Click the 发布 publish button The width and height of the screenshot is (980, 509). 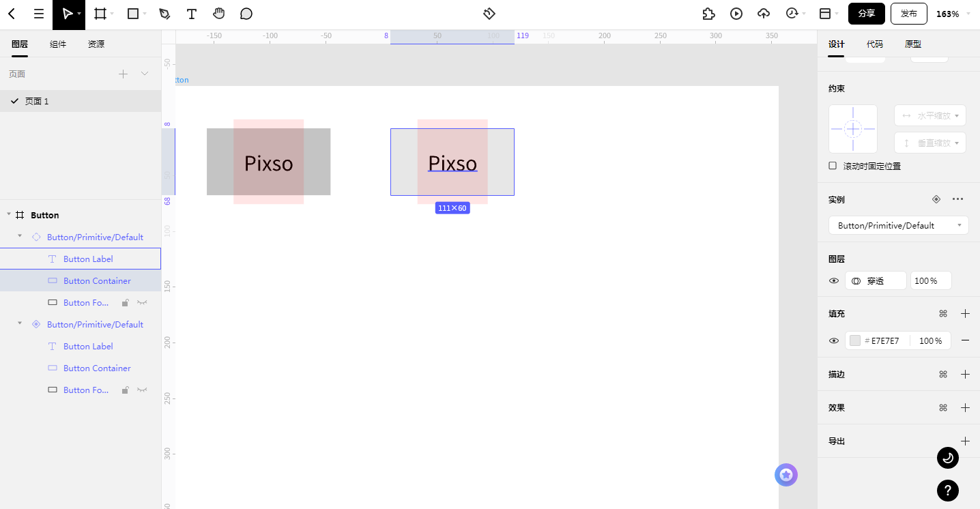click(x=909, y=14)
